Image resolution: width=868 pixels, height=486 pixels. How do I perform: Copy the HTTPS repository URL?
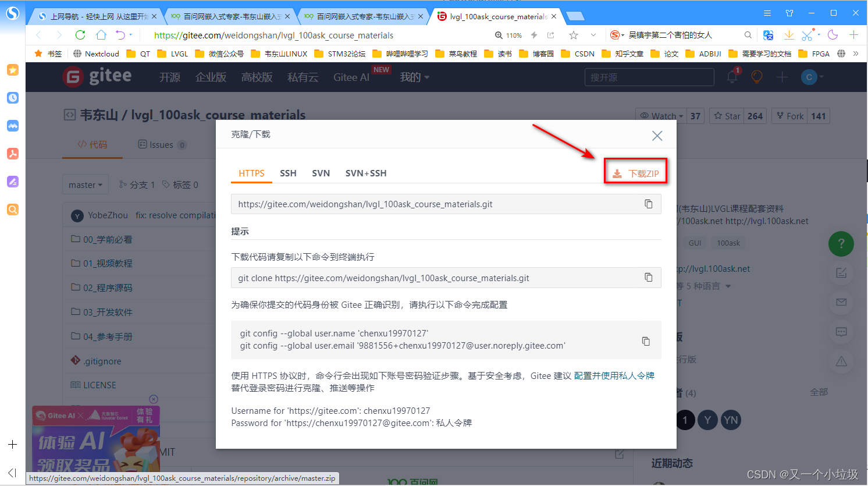click(x=648, y=204)
